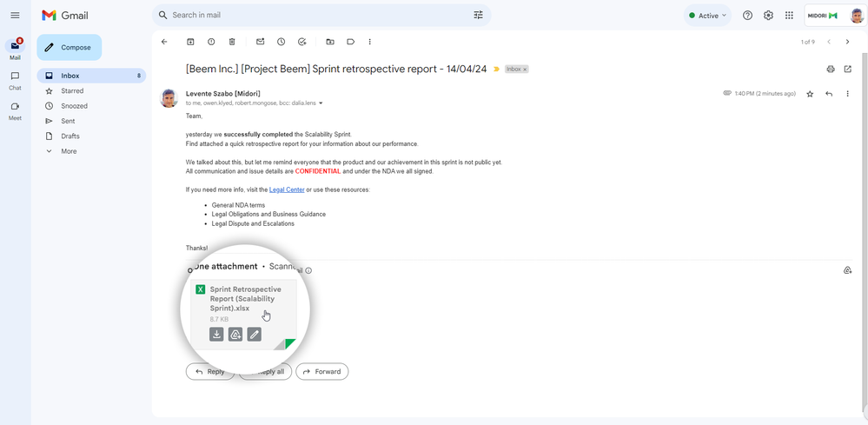Screen dimensions: 868x425
Task: Edit the attachment with Sheets
Action: click(254, 335)
